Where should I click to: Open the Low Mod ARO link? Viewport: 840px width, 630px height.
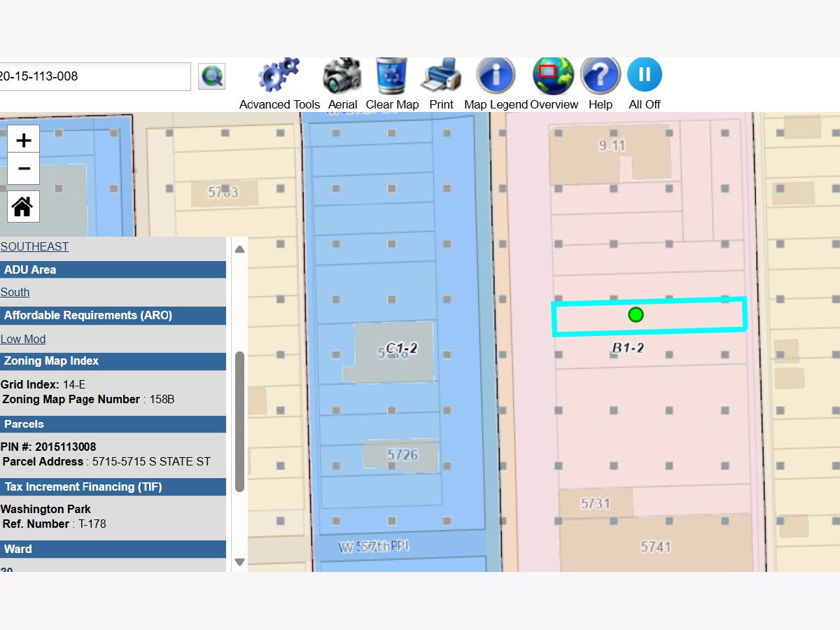click(x=23, y=339)
